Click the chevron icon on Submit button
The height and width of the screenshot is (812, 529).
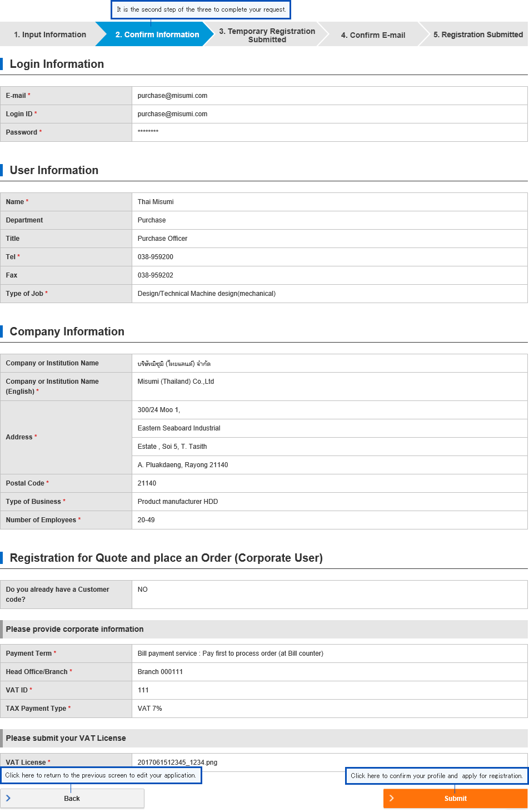(x=392, y=798)
